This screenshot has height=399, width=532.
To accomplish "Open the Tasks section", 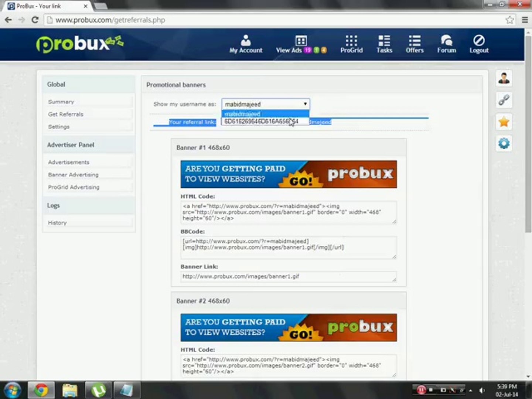I will pos(384,44).
